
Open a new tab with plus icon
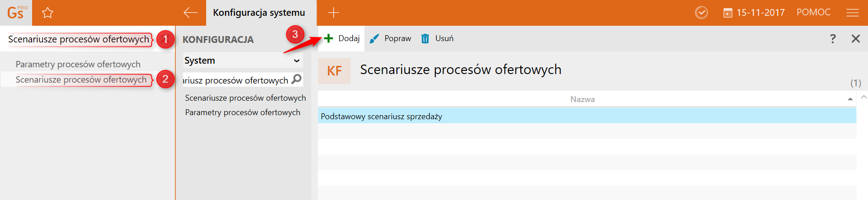tap(334, 13)
